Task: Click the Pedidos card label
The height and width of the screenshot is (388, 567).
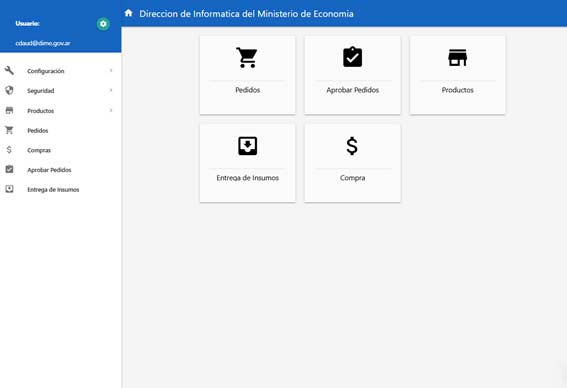Action: (x=248, y=90)
